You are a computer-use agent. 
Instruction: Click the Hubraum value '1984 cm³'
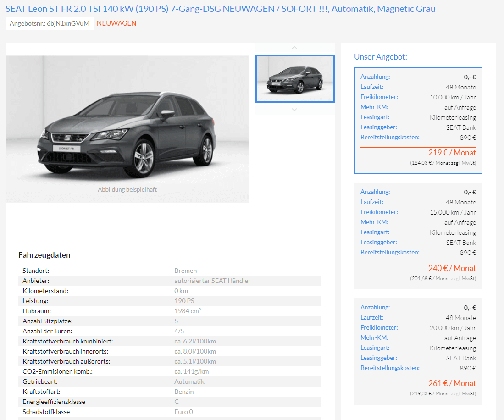pyautogui.click(x=188, y=311)
